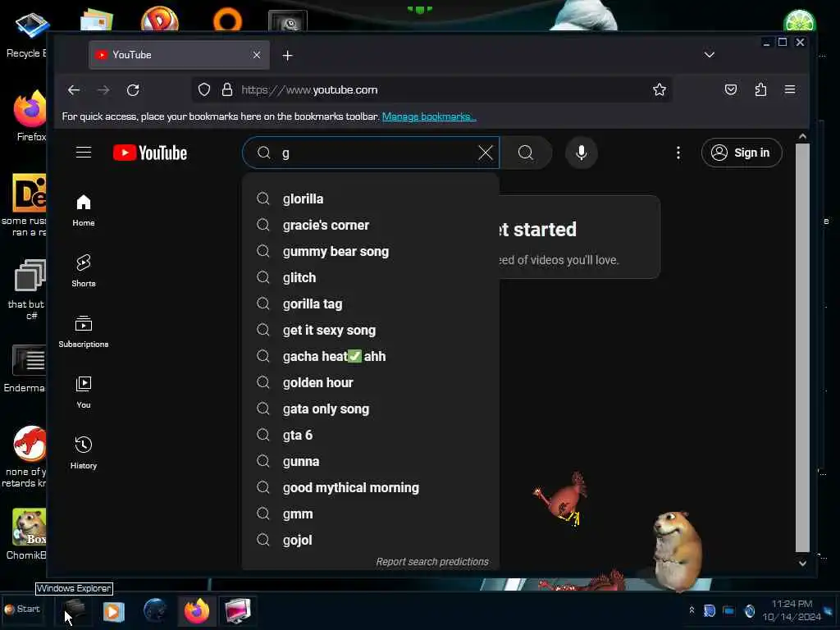Select the ChomikBox desktop icon

pyautogui.click(x=27, y=534)
